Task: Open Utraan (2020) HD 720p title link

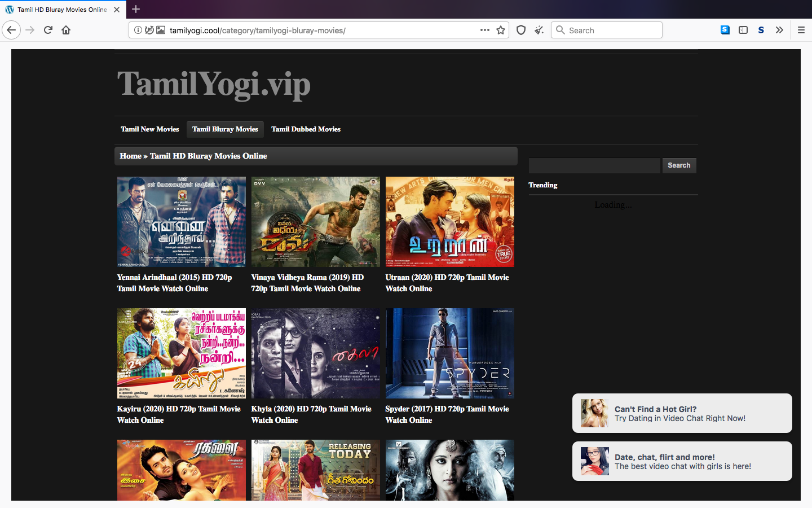Action: click(447, 283)
